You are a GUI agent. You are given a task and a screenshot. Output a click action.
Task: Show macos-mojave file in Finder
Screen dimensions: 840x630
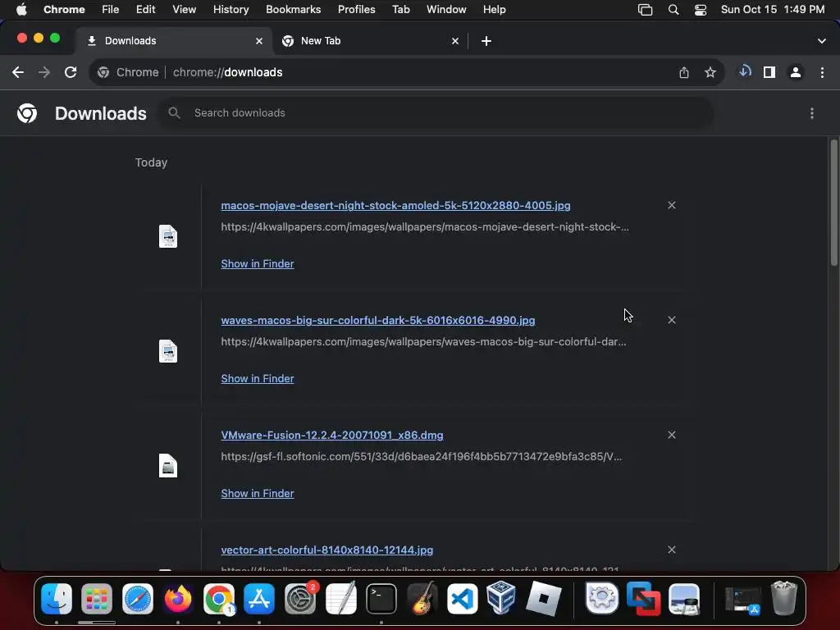tap(257, 263)
